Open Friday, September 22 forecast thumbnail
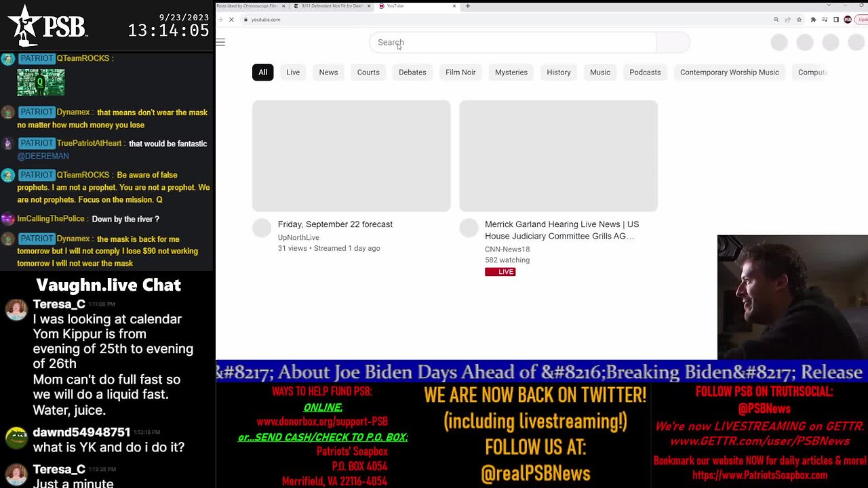The width and height of the screenshot is (868, 488). pos(351,156)
